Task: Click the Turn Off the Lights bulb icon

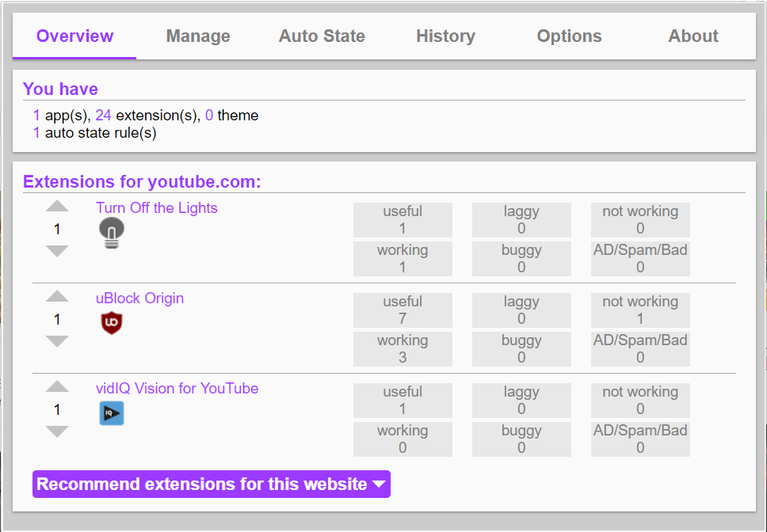Action: tap(112, 233)
